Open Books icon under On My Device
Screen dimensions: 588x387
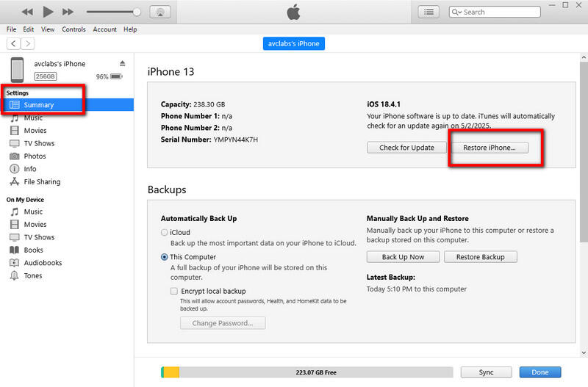14,250
